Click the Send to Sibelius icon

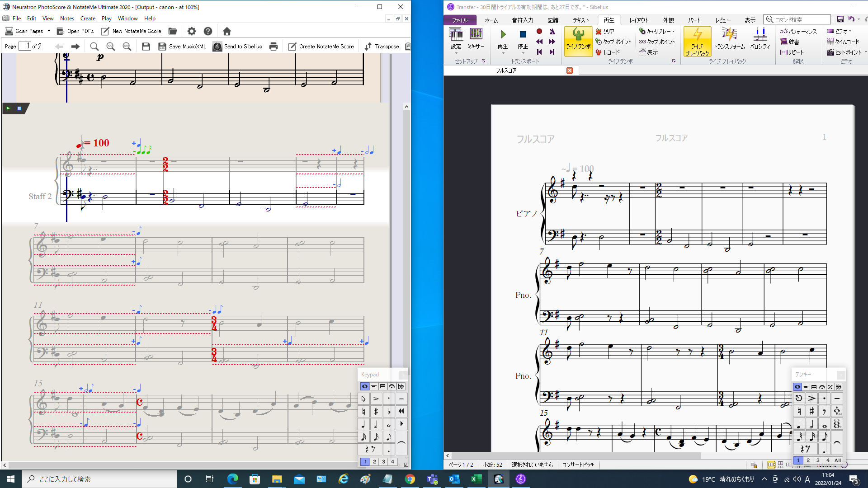tap(217, 47)
